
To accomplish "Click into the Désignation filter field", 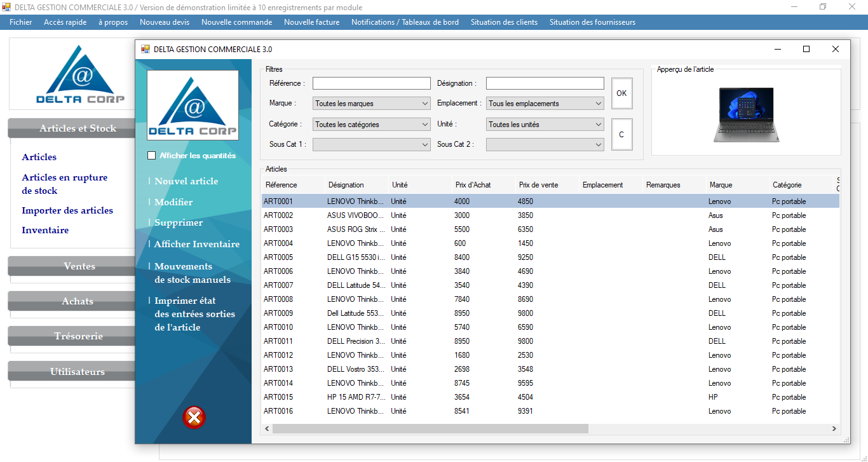I will 545,83.
